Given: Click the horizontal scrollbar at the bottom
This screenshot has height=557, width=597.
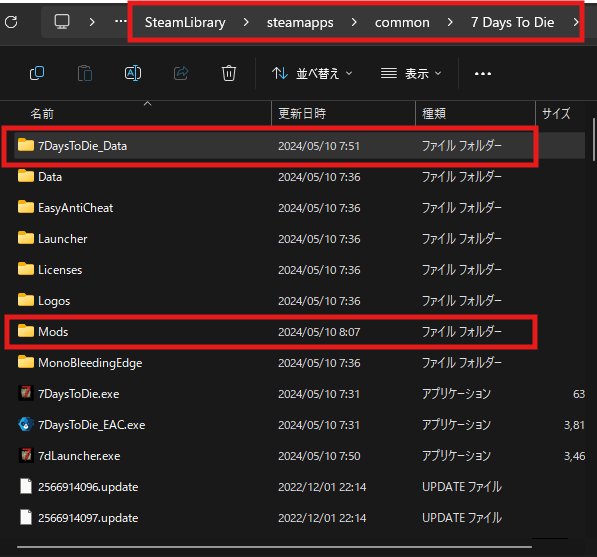Looking at the screenshot, I should click(x=274, y=547).
